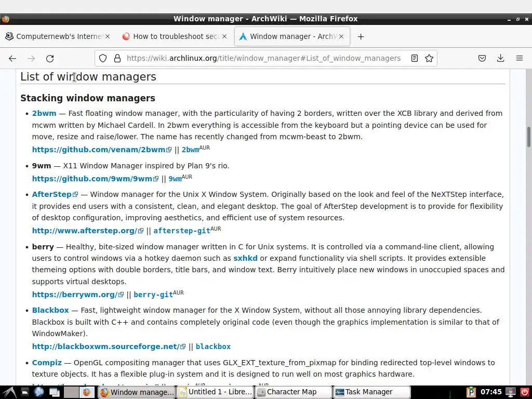
Task: Click the system tray P clipboard icon
Action: point(471,392)
